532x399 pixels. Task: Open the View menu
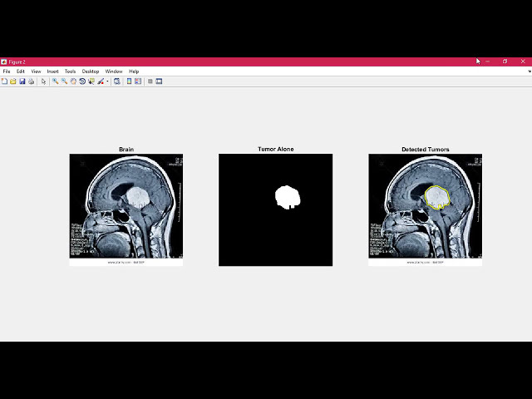click(36, 71)
